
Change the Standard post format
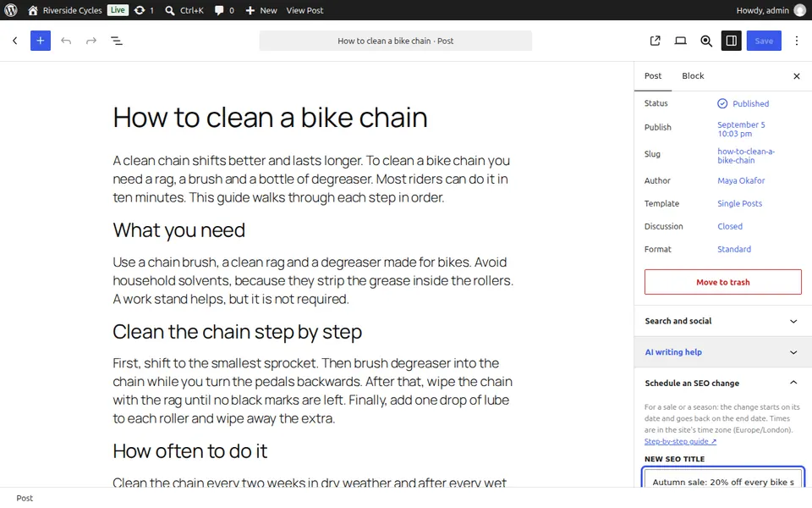(x=734, y=249)
